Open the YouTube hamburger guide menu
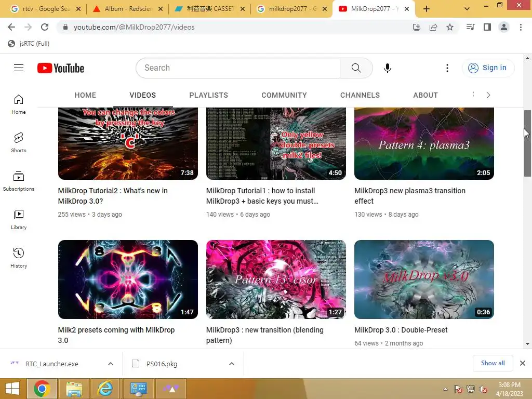The width and height of the screenshot is (532, 399). click(x=19, y=68)
